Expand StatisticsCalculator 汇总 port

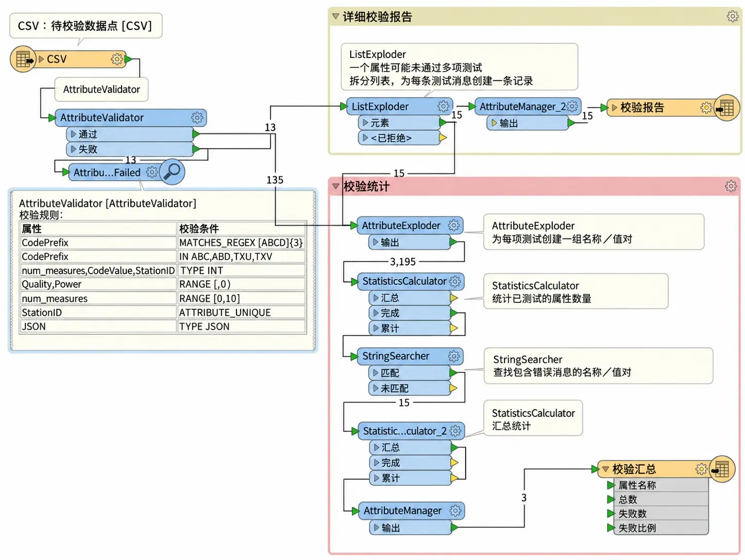376,298
